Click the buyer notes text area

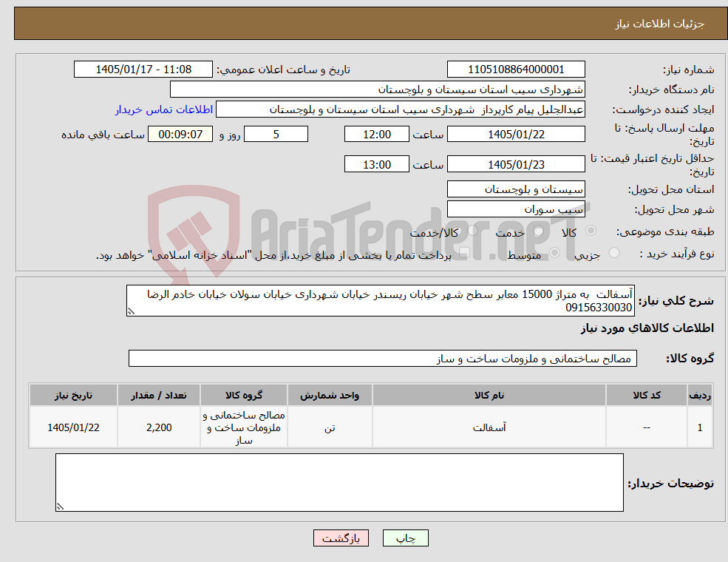pos(339,483)
